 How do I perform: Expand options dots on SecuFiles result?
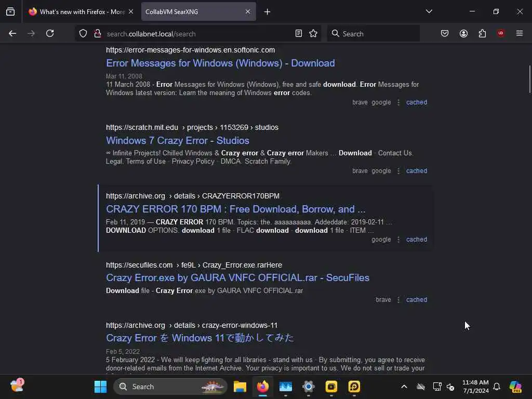[398, 300]
